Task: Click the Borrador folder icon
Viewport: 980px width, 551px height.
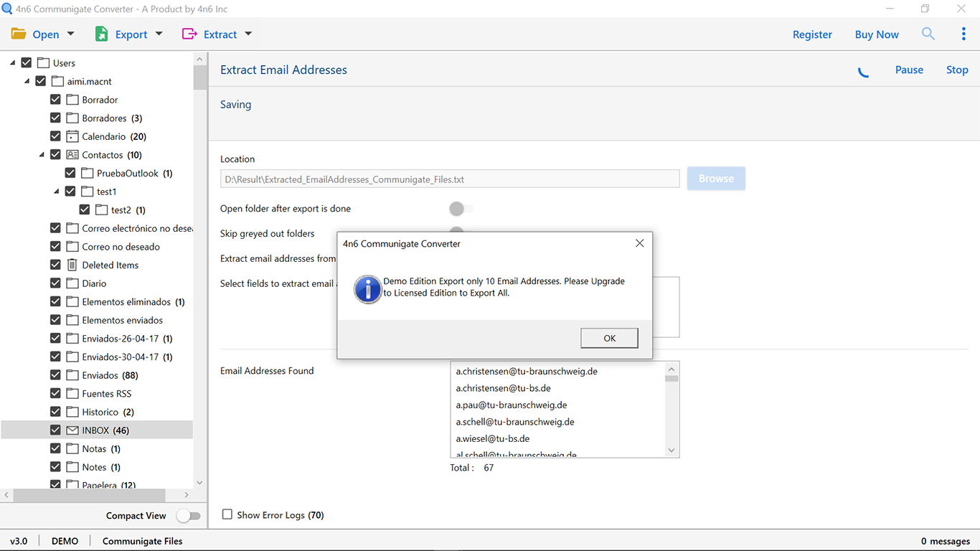Action: (72, 100)
